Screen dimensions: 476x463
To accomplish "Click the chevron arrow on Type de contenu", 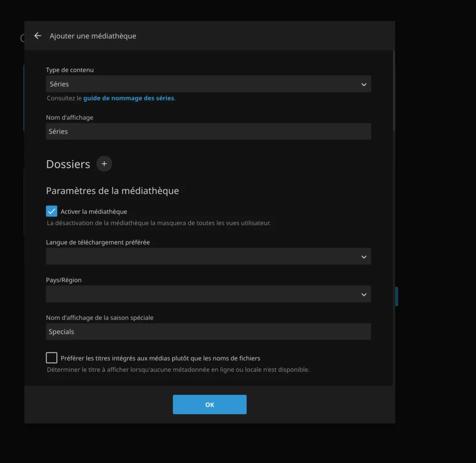I will [x=364, y=85].
